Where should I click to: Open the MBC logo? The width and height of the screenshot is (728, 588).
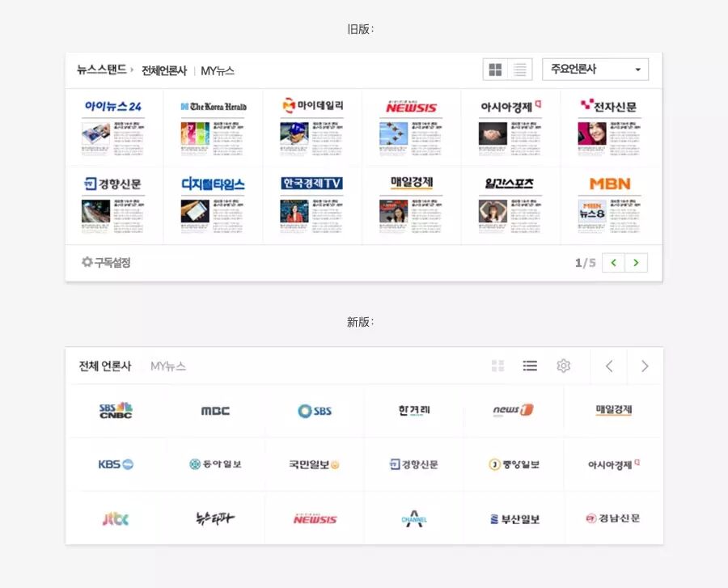click(x=215, y=411)
